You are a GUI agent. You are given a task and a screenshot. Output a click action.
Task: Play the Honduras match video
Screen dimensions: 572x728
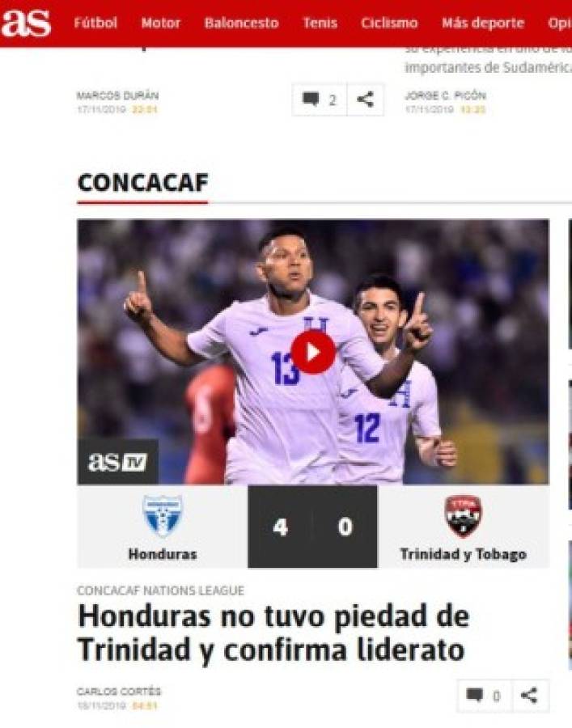pyautogui.click(x=313, y=353)
